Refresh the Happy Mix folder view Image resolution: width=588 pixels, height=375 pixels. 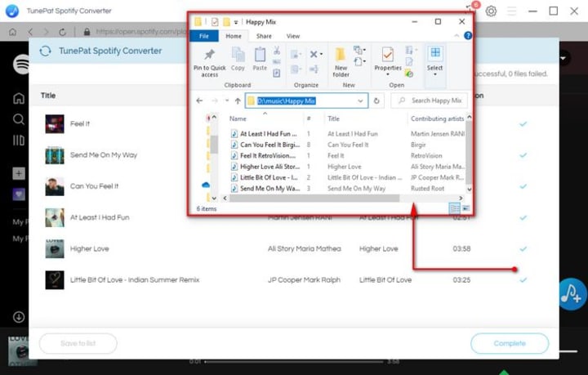coord(376,100)
